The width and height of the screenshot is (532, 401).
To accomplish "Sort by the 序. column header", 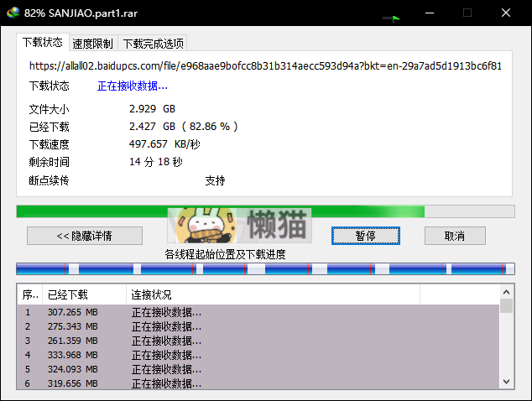I will tap(29, 295).
